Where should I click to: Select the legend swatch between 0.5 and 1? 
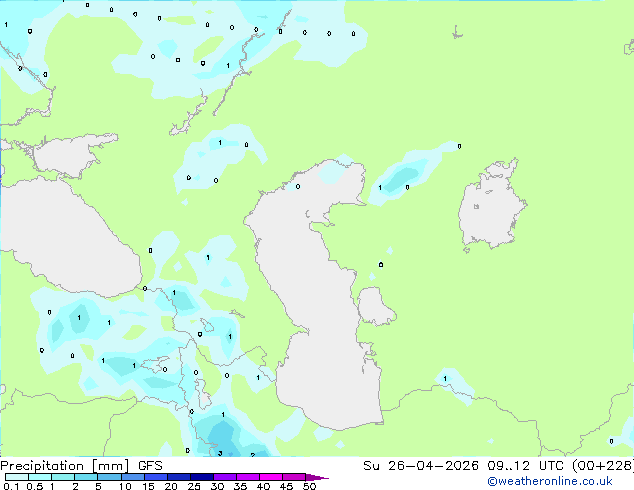click(40, 477)
